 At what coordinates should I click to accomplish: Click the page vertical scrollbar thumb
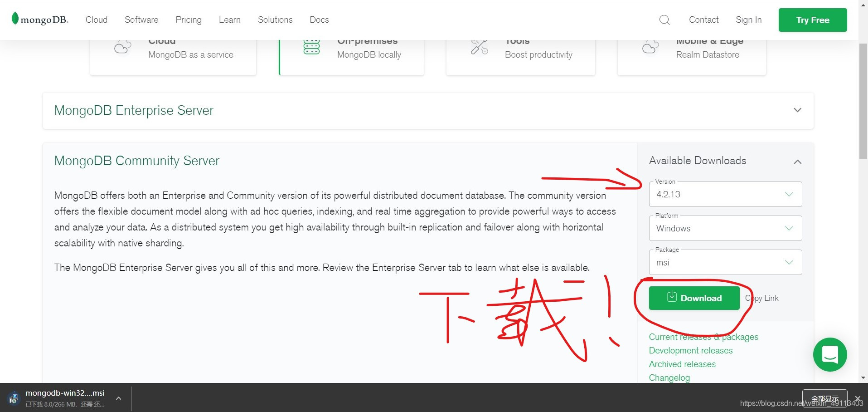tap(863, 102)
